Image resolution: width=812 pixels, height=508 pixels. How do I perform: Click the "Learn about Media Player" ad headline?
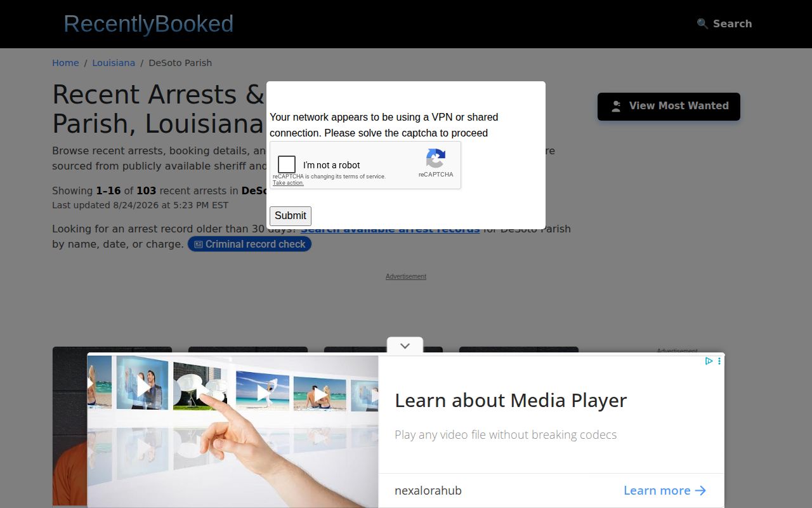pos(511,401)
